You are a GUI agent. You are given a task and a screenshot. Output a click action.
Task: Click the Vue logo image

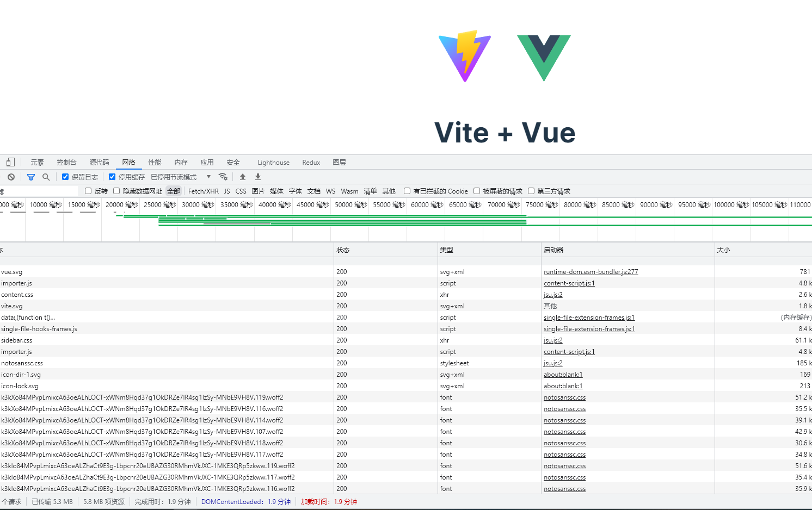[544, 58]
